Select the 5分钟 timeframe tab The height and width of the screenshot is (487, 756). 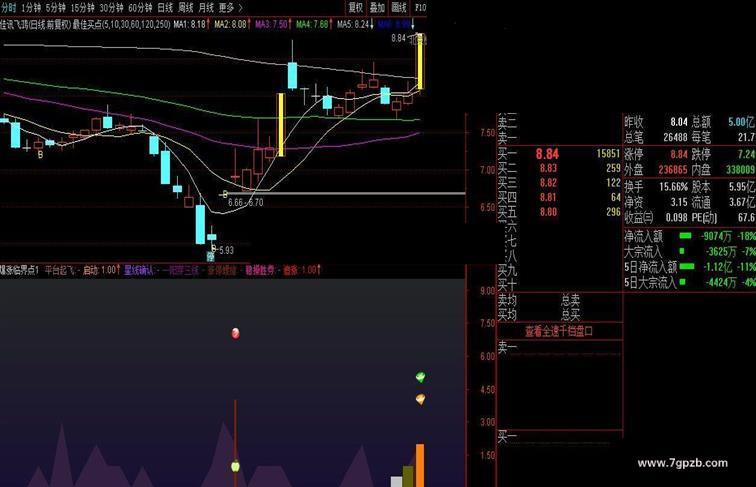[x=56, y=7]
